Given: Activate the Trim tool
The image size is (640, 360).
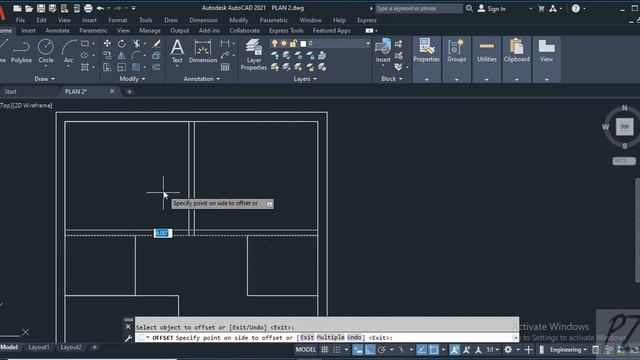Looking at the screenshot, I should pyautogui.click(x=136, y=43).
